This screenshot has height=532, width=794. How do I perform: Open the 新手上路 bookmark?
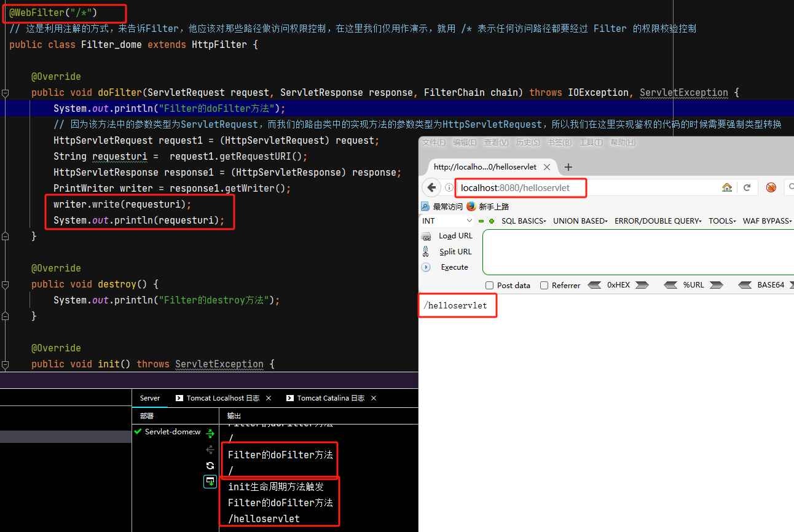[488, 206]
